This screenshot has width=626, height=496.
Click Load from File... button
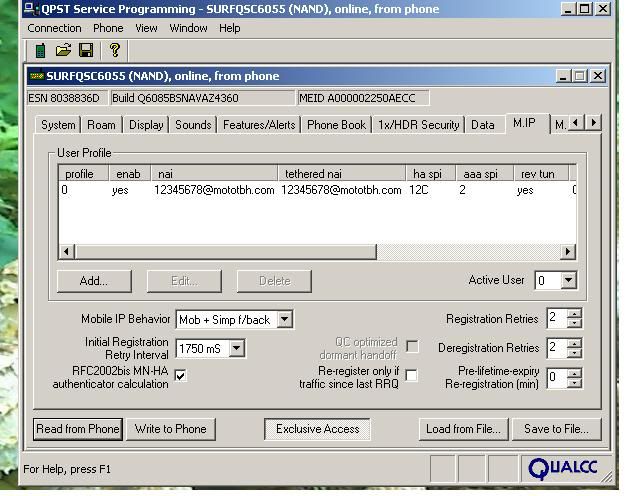[x=463, y=429]
